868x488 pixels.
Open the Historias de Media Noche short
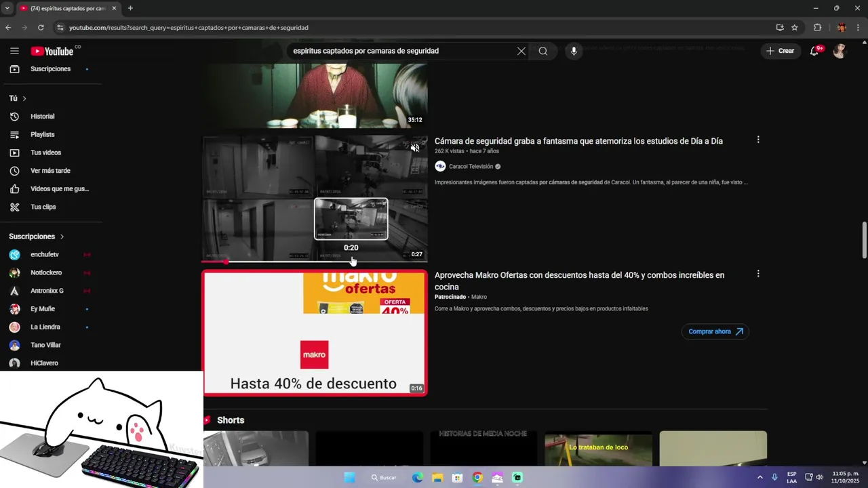click(484, 448)
